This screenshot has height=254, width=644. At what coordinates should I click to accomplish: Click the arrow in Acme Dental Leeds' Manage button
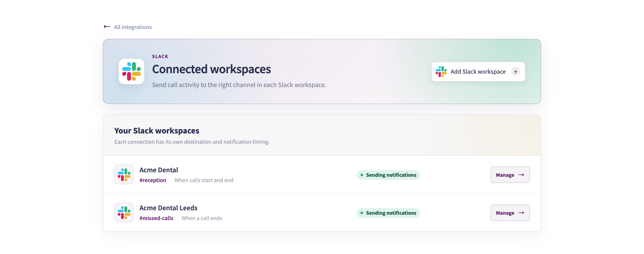[521, 212]
